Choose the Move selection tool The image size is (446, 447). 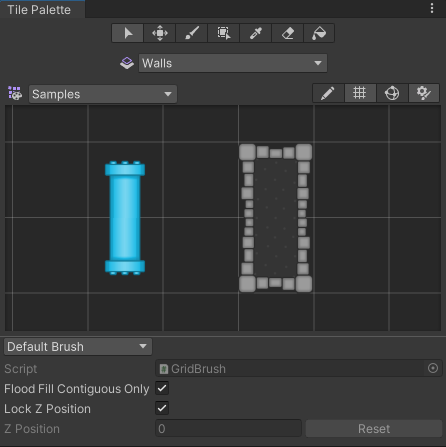(x=160, y=33)
